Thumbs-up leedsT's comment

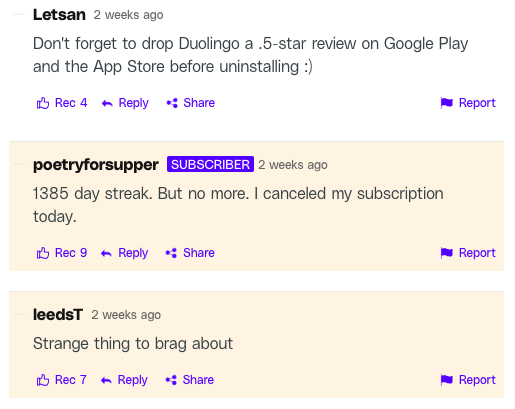click(x=43, y=380)
